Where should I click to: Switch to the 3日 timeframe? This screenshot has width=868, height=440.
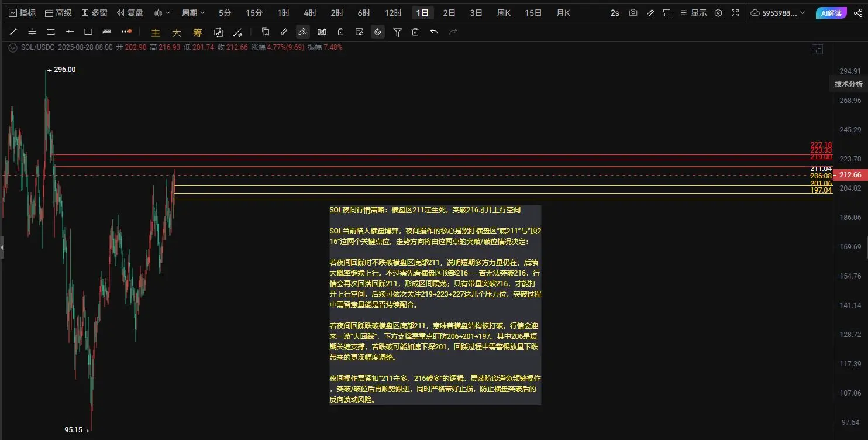click(476, 12)
